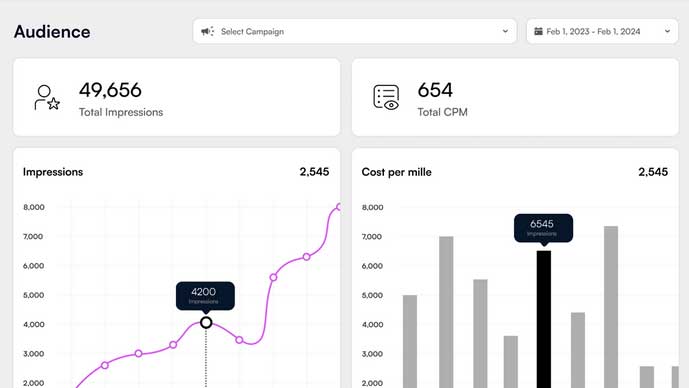Open the Feb 1, 2023 - Feb 1, 2024 date picker

point(602,31)
